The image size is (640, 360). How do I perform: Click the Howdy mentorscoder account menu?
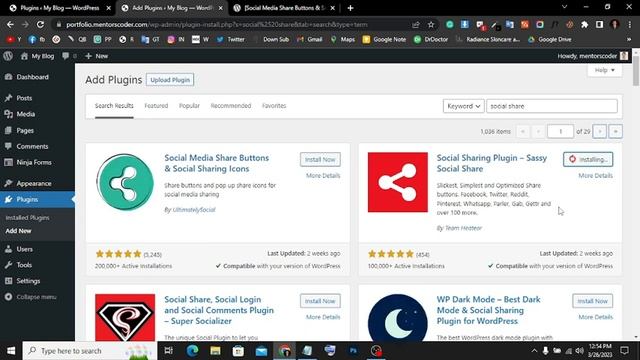tap(593, 56)
